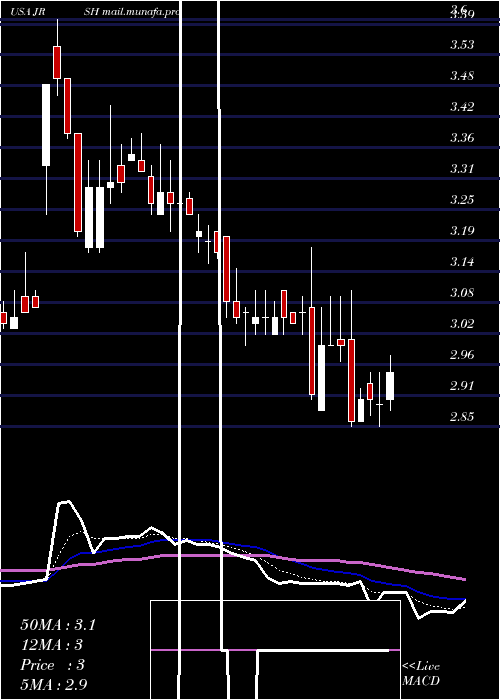Click the 3.53 price axis label
The height and width of the screenshot is (700, 500).
(x=462, y=45)
